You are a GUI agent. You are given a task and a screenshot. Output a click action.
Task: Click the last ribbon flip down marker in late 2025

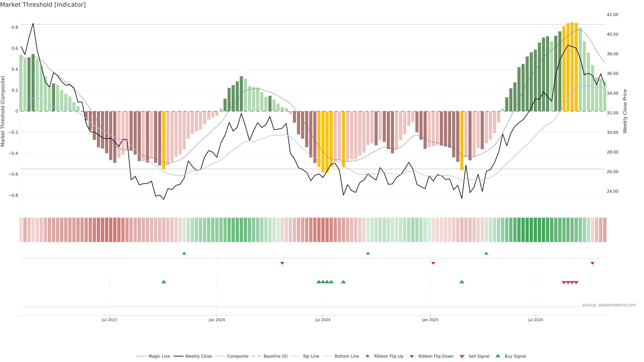click(x=592, y=263)
